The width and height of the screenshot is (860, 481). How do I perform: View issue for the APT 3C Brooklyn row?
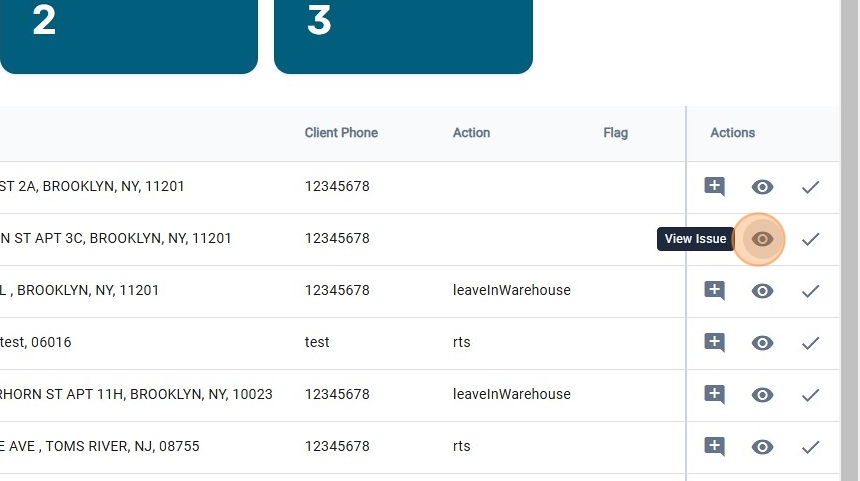point(762,239)
